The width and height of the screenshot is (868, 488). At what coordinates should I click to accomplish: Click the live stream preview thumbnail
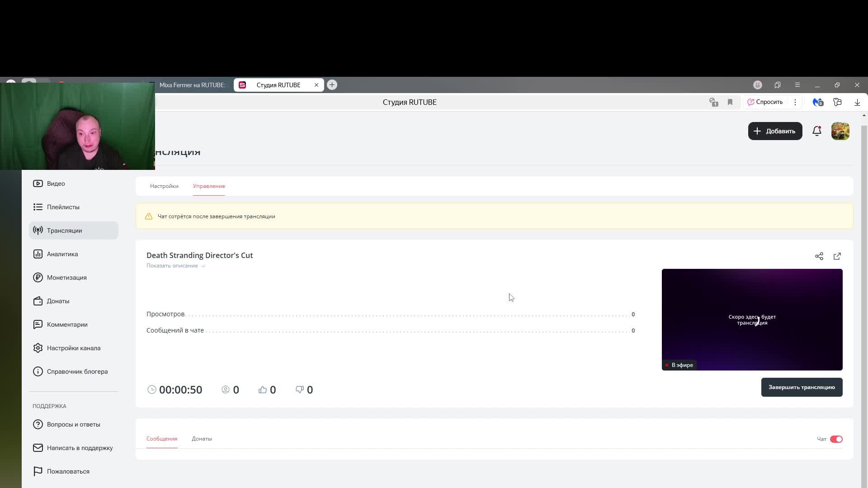coord(751,319)
